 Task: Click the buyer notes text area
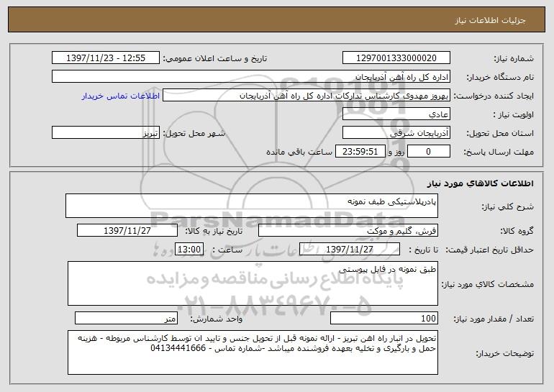[x=253, y=352]
